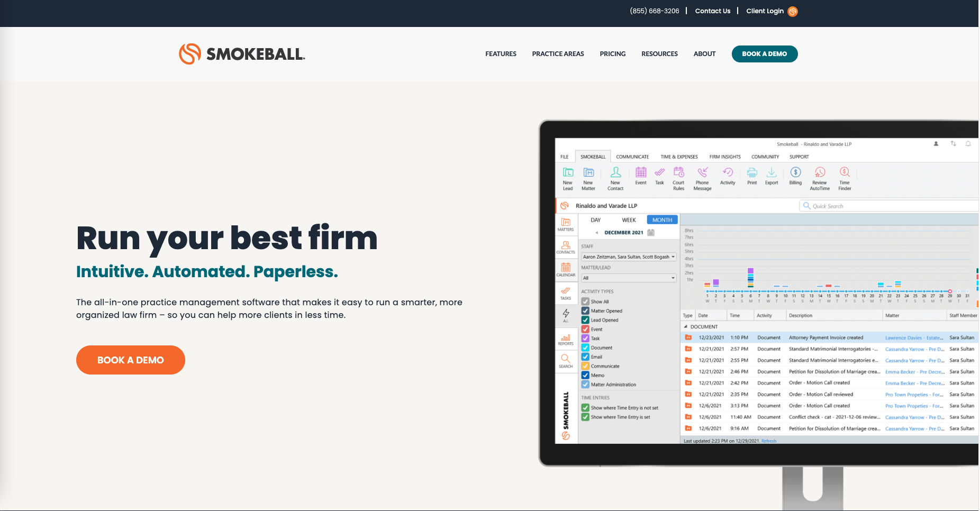Viewport: 980px width, 511px height.
Task: Go to the PRICING page
Action: [x=613, y=54]
